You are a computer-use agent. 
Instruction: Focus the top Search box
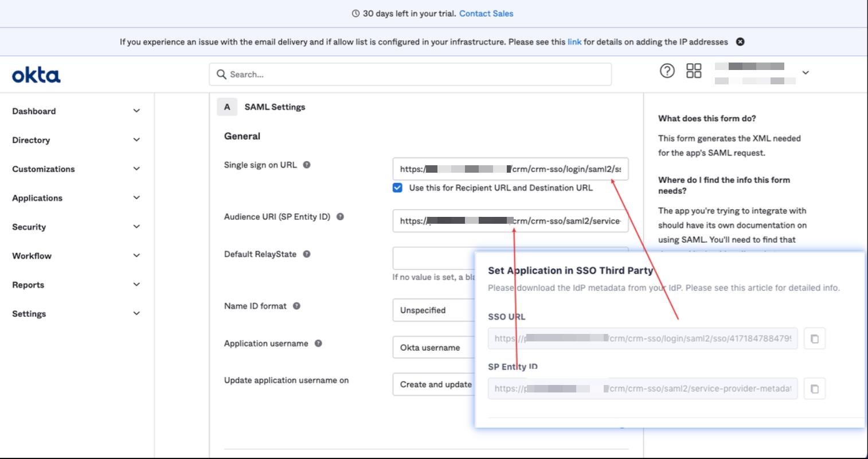tap(410, 75)
